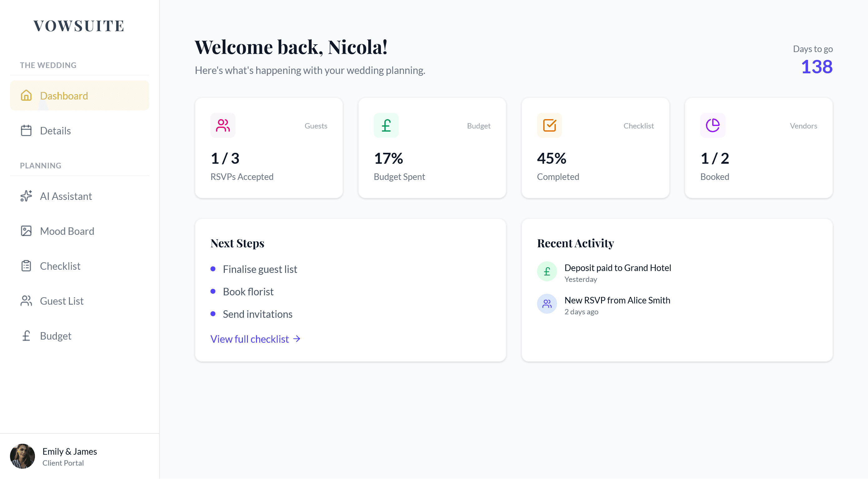Viewport: 868px width, 479px height.
Task: Click the Checklist clipboard icon in sidebar
Action: pos(26,266)
